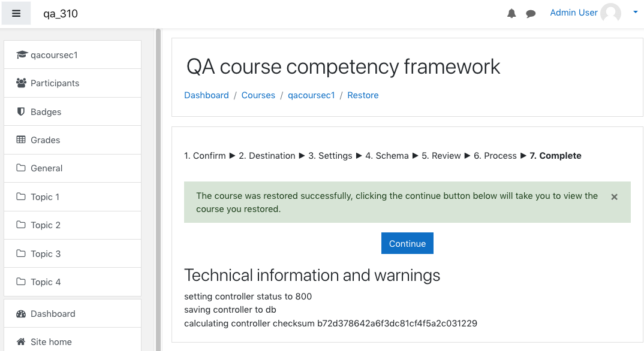
Task: Open Grades from the sidebar
Action: (73, 140)
